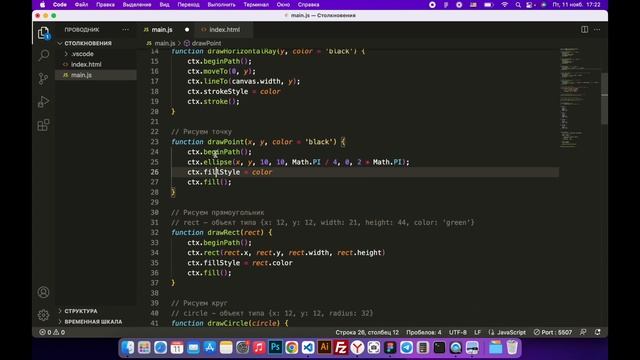The width and height of the screenshot is (640, 360).
Task: Open the Accounts menu icon
Action: pos(43,292)
